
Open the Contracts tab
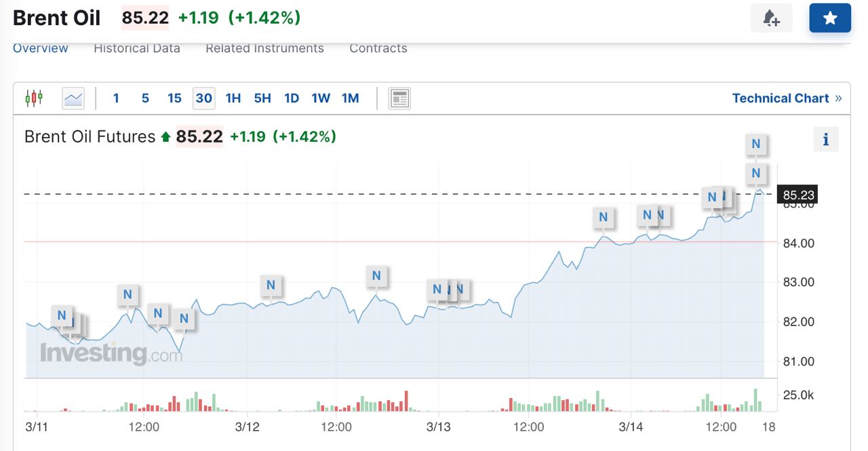[x=378, y=48]
